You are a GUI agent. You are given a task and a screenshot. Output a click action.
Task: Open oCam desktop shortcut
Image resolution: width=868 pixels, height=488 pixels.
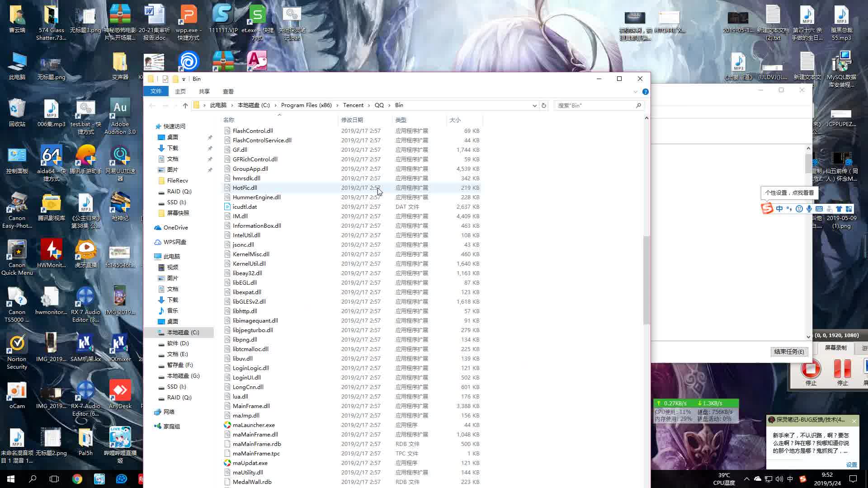(x=17, y=394)
